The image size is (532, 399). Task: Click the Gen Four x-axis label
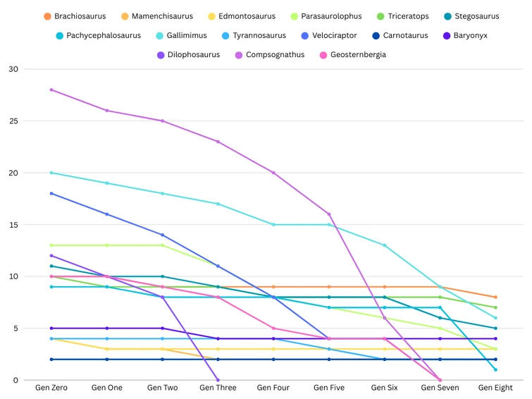pos(273,388)
